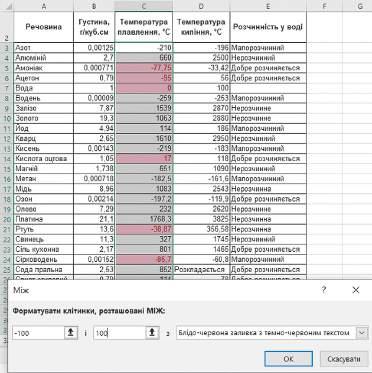Open the Блідо-червона заливка format combo box
This screenshot has width=372, height=373.
pos(272,333)
